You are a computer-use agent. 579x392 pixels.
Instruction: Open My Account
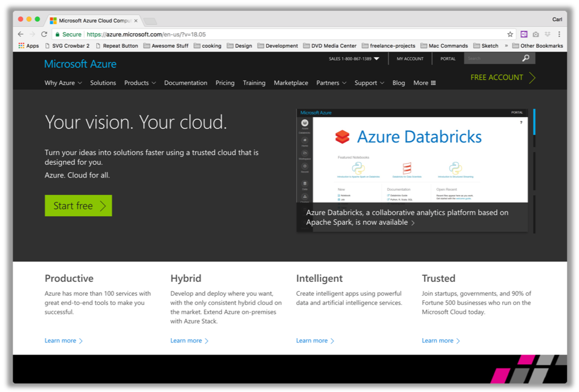point(410,59)
